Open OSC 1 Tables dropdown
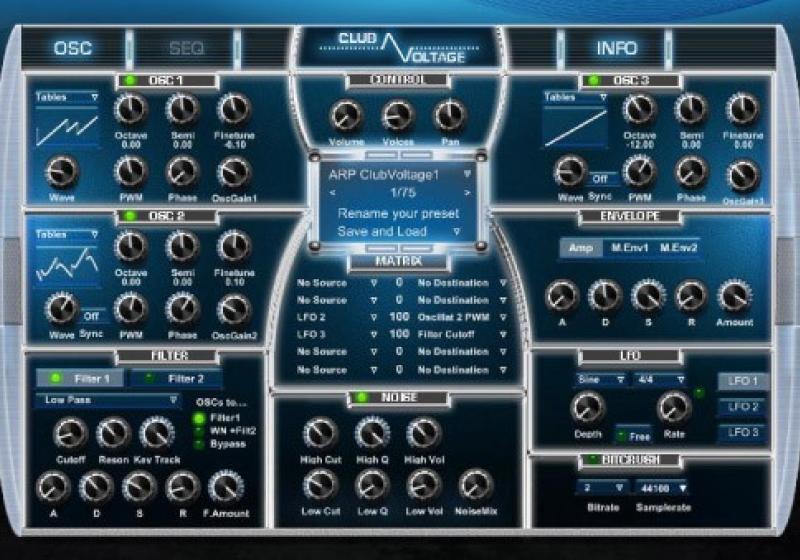 67,97
